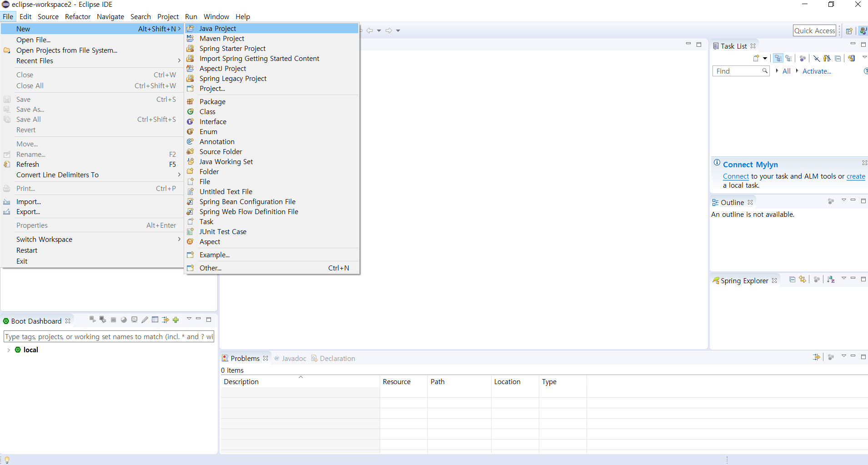
Task: Click the Problems filter toolbar icon
Action: 817,357
